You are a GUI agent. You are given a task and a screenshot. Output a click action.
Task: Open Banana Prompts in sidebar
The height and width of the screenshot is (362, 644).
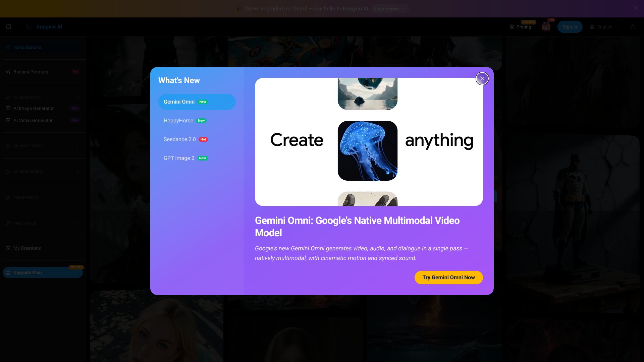pos(43,72)
